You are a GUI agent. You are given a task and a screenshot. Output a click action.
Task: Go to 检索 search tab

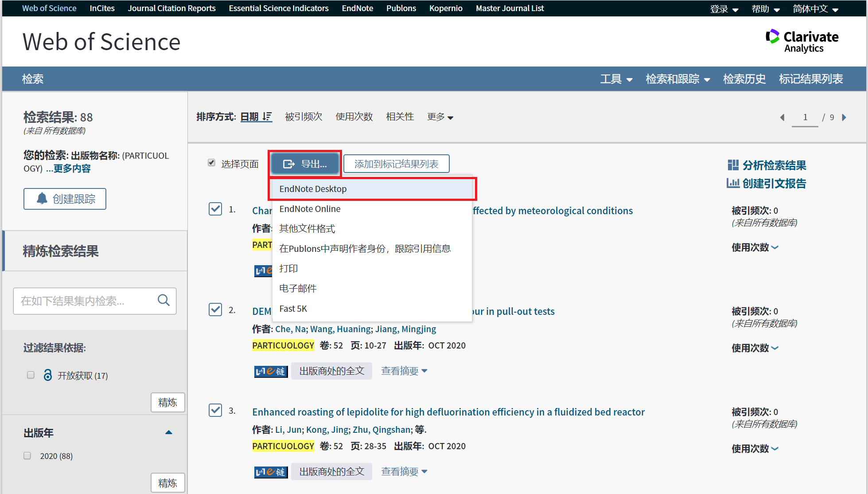coord(33,79)
